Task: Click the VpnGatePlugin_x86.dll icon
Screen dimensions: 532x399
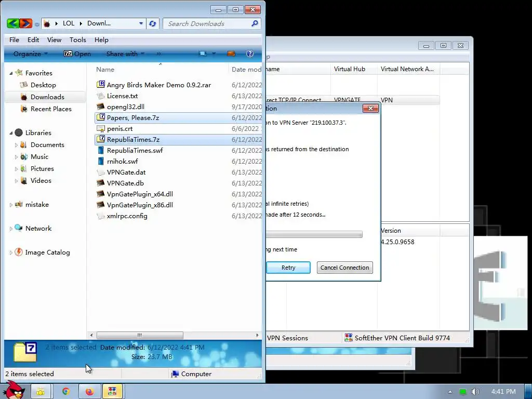Action: 101,205
